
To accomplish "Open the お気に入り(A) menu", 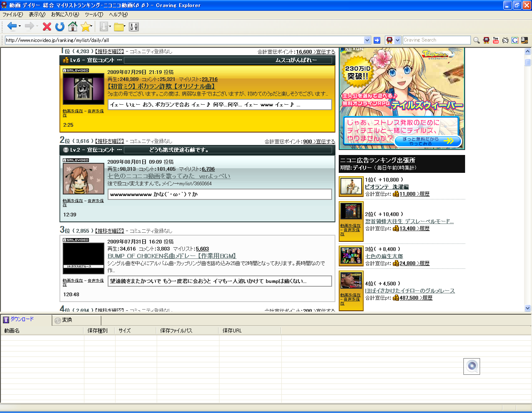I will coord(65,15).
